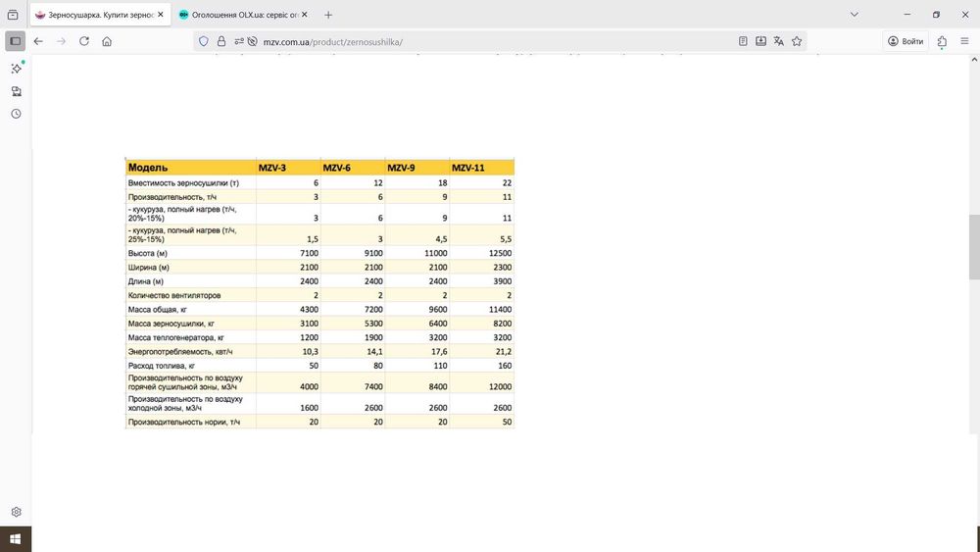Bookmark this page with star
Screen dimensions: 980x552
pos(796,41)
